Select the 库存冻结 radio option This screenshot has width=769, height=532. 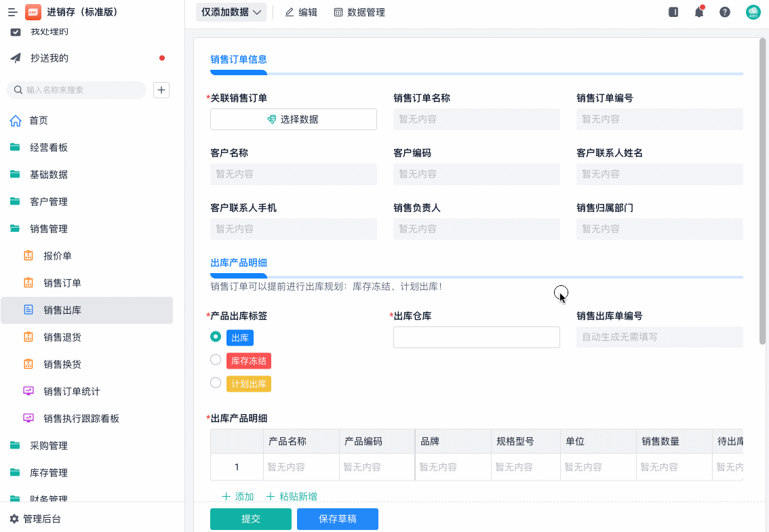click(x=215, y=360)
